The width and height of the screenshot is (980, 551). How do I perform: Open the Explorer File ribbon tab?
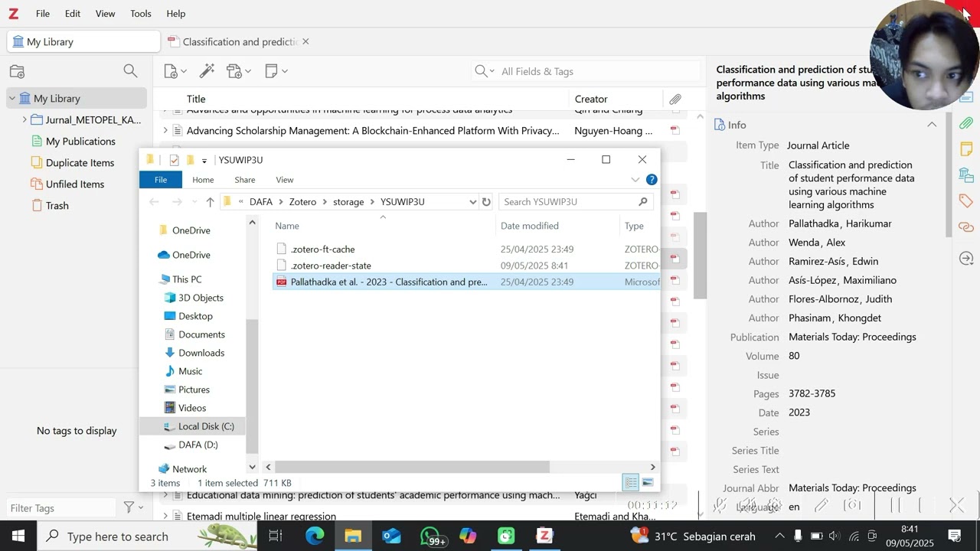[161, 180]
